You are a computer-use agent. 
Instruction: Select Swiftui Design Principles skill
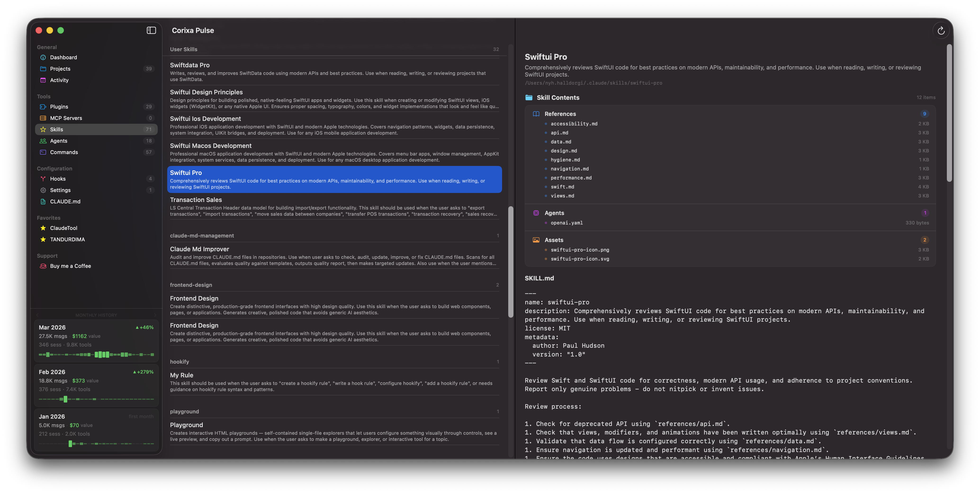pyautogui.click(x=334, y=99)
